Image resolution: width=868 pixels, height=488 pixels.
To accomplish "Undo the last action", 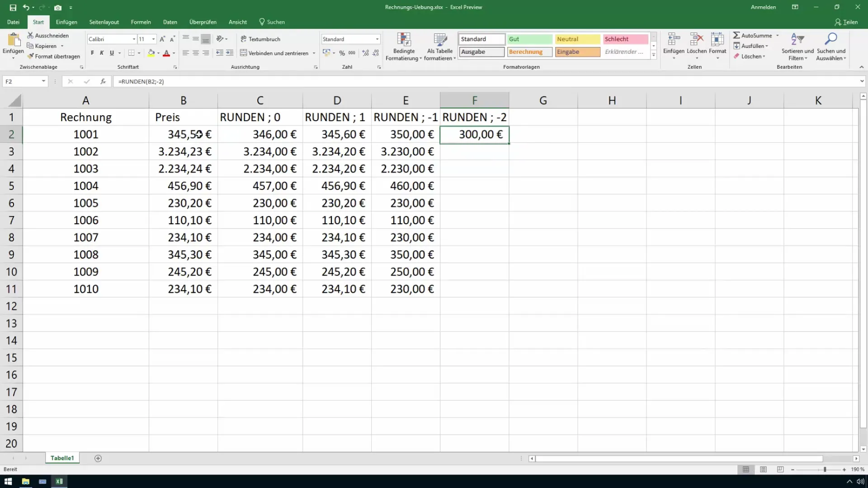I will (26, 8).
